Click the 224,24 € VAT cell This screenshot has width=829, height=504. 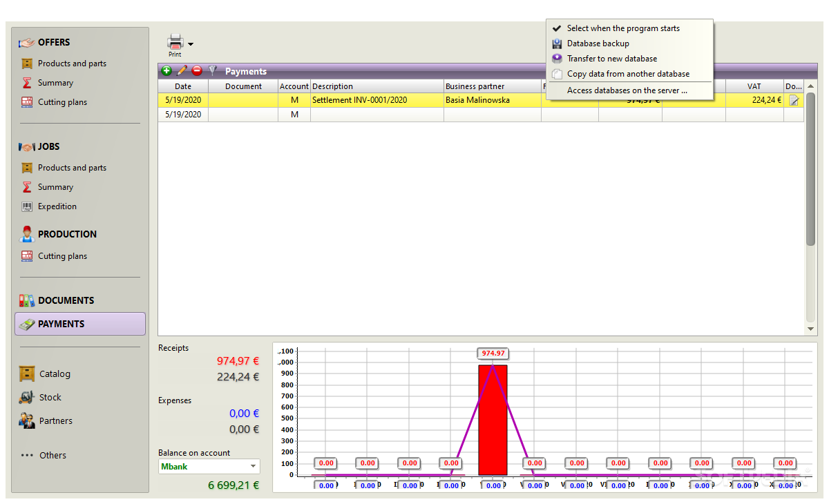[x=754, y=100]
